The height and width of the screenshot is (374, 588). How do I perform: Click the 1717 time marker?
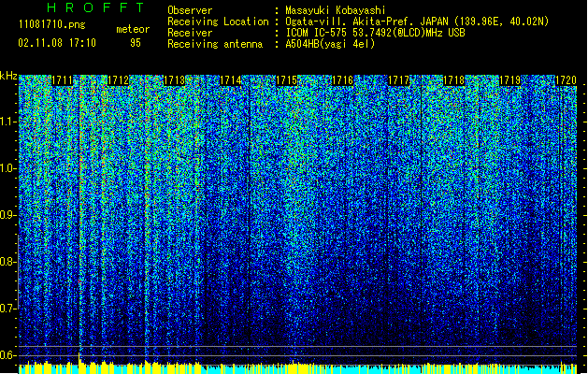click(x=398, y=80)
